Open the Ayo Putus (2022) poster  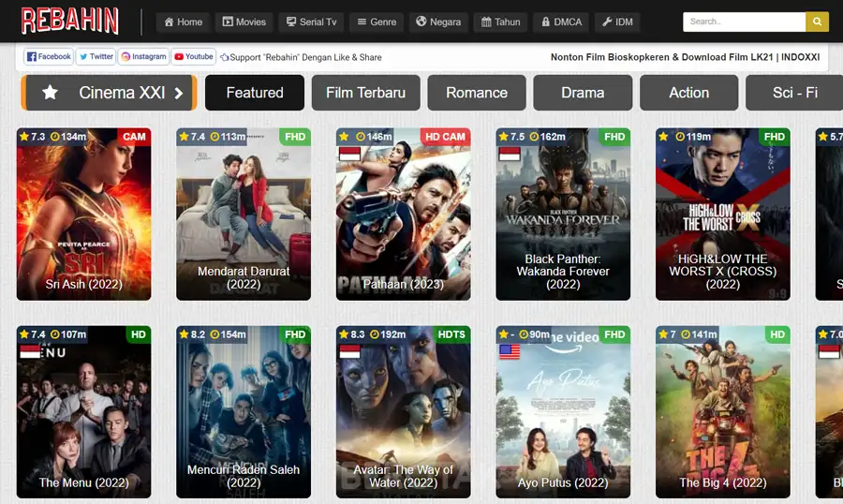(563, 412)
